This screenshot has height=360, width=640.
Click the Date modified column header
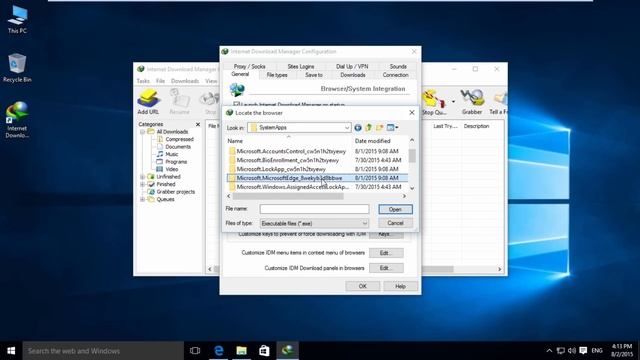click(372, 141)
